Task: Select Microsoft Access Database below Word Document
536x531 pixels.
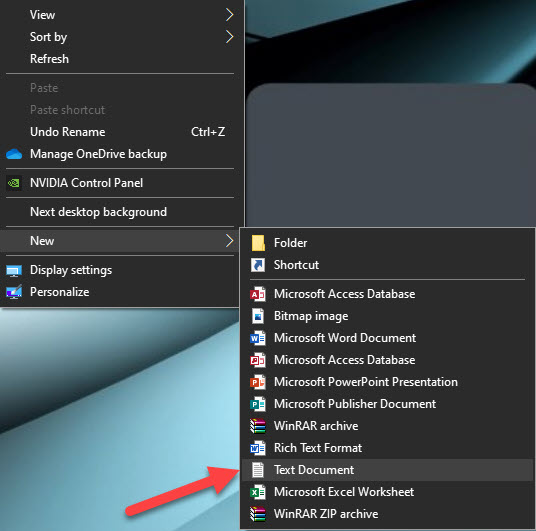Action: click(387, 360)
